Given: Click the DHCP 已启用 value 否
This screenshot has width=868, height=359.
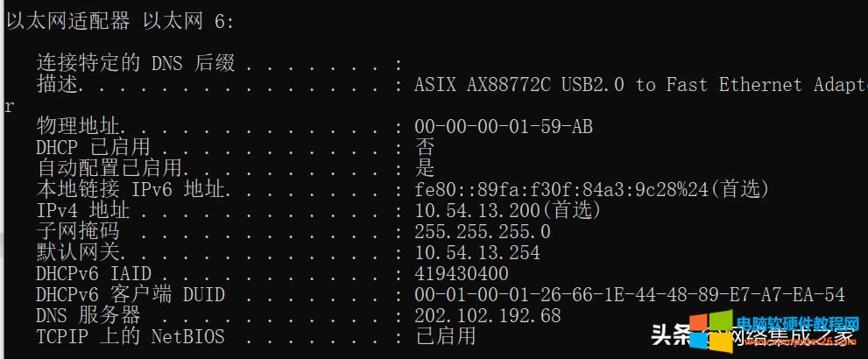Looking at the screenshot, I should coord(425,148).
